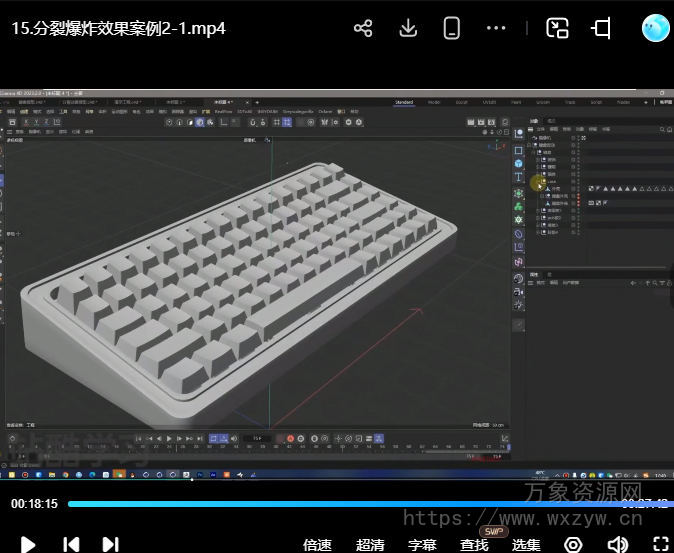Open the phone playback icon
The image size is (674, 553).
(451, 28)
